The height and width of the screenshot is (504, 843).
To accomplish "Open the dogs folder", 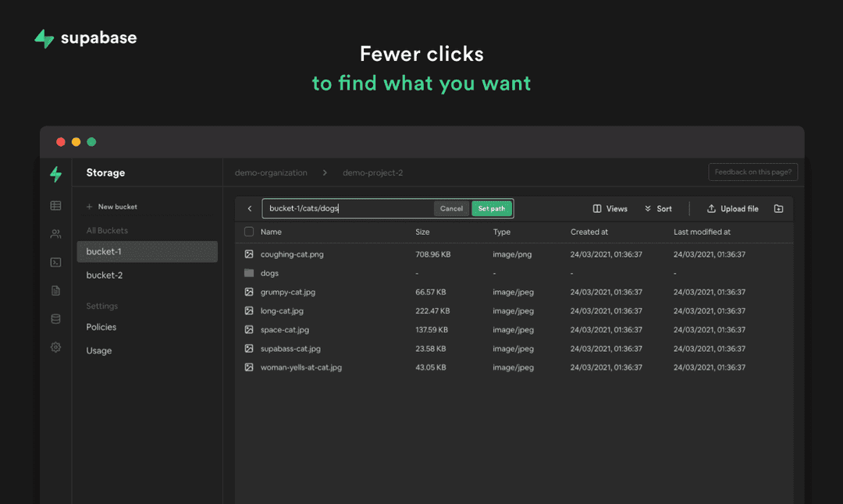I will click(x=269, y=273).
